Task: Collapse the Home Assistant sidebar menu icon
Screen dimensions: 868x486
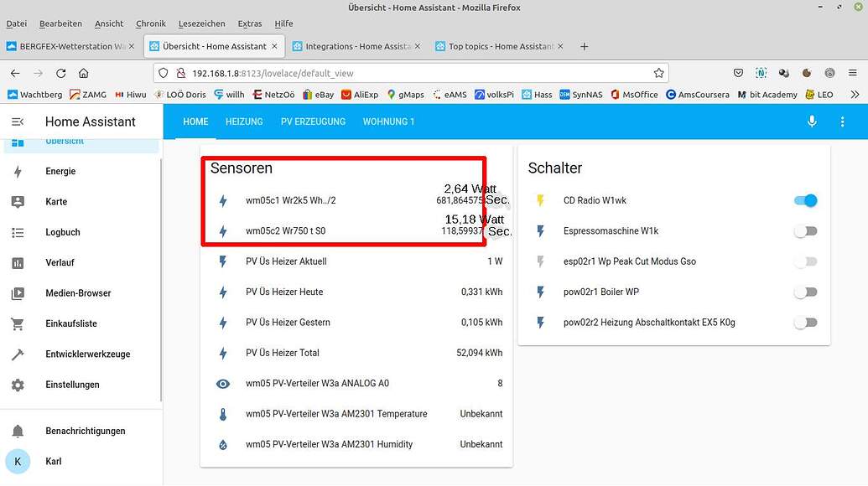Action: [18, 121]
